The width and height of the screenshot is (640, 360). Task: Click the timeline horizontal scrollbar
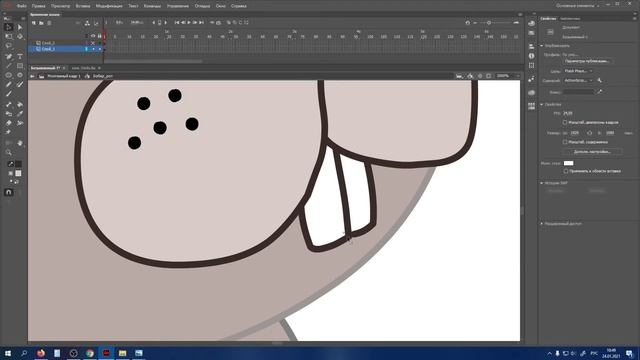(x=154, y=61)
